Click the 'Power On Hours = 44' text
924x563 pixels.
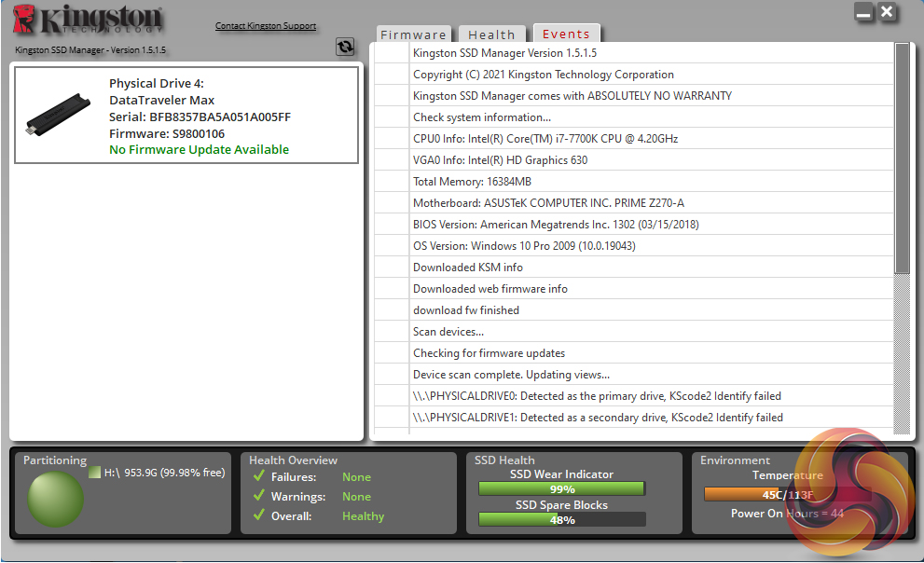pos(787,514)
